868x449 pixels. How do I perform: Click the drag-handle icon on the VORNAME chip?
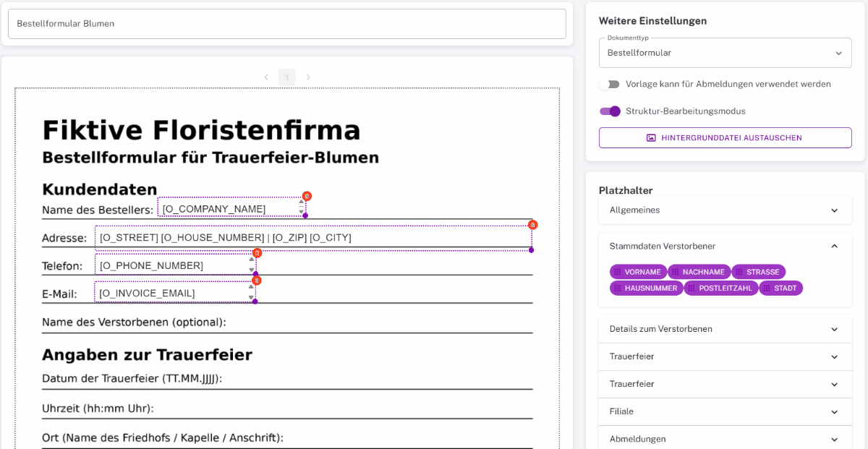click(x=616, y=272)
